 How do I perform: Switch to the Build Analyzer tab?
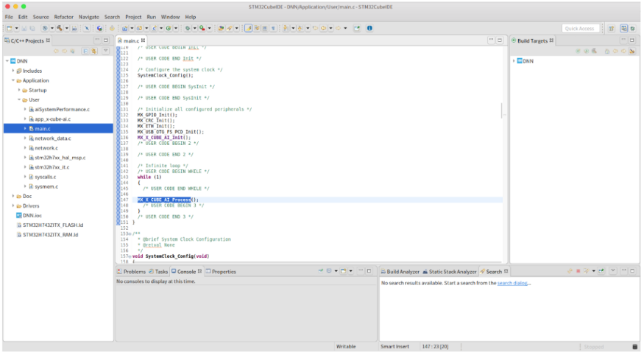403,272
